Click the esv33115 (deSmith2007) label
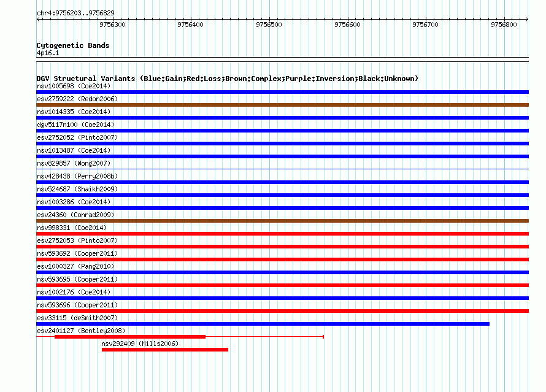The image size is (546, 392). coord(77,318)
